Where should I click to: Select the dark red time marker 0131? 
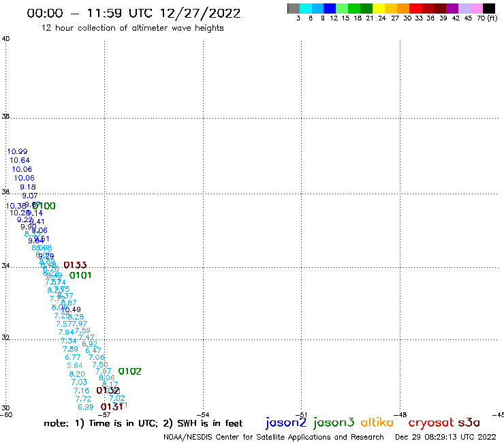[112, 407]
